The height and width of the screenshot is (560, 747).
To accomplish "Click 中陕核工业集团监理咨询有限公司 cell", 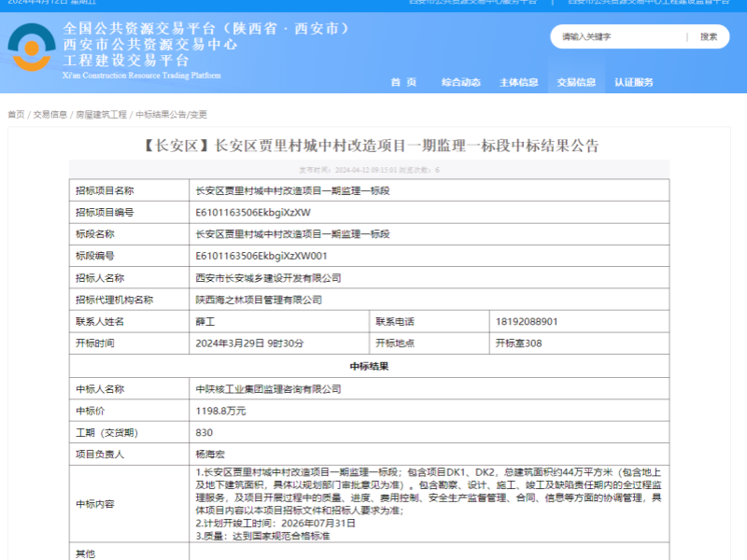I will pyautogui.click(x=429, y=389).
